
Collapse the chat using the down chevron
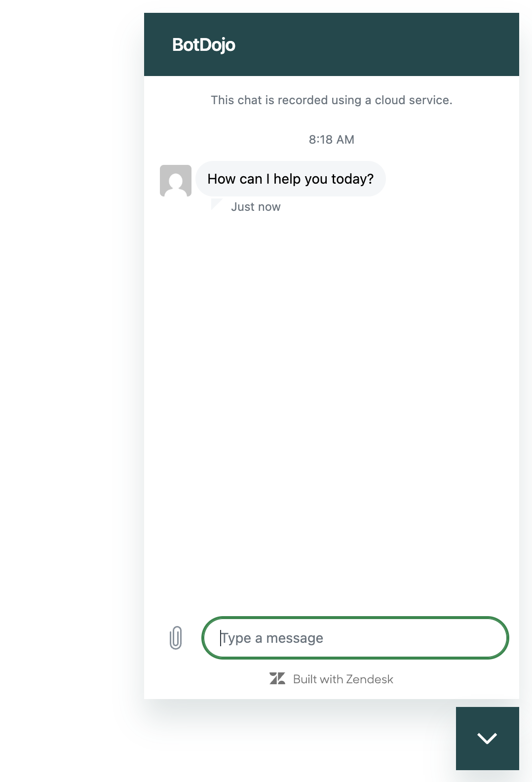(487, 738)
